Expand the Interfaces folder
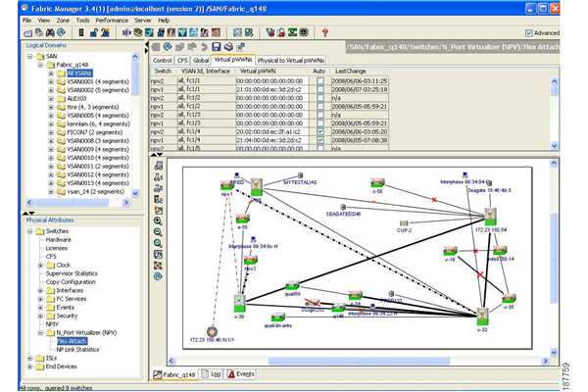The width and height of the screenshot is (588, 392). tap(40, 290)
